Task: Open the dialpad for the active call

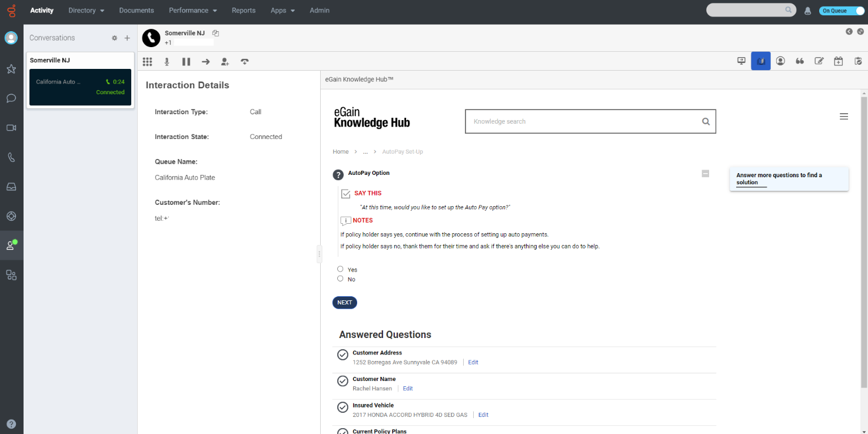Action: 147,61
